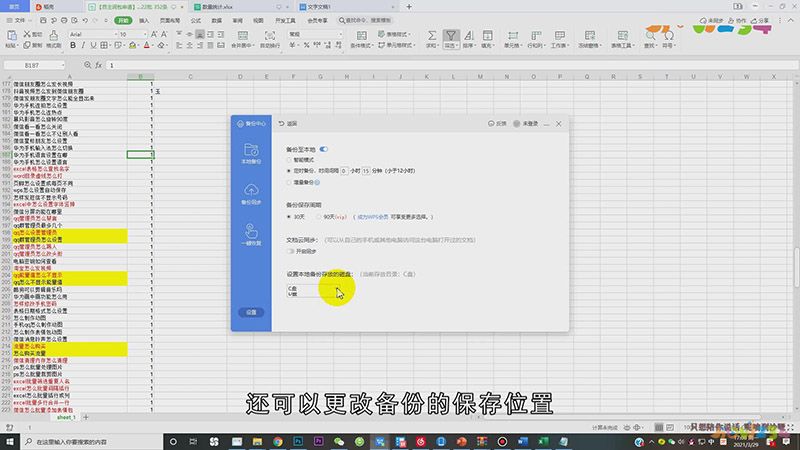The height and width of the screenshot is (450, 800).
Task: Click 返回 to go back in backup dialog
Action: 288,123
